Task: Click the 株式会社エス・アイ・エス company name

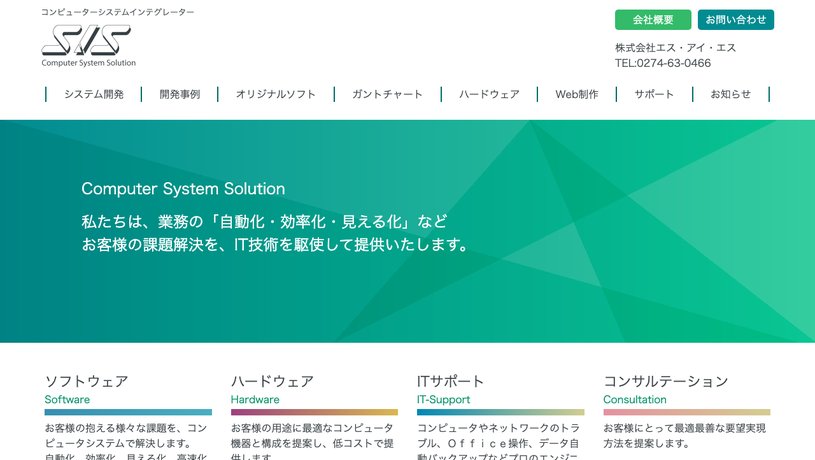Action: tap(675, 48)
